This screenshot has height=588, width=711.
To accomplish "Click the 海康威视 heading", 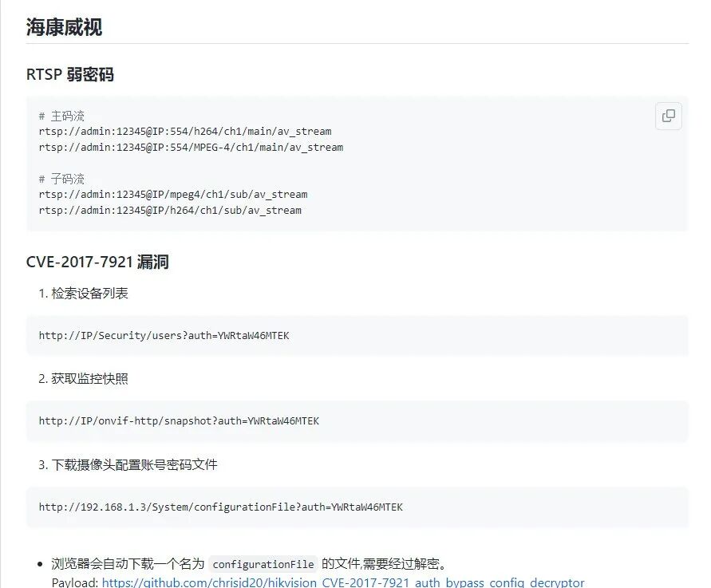I will pyautogui.click(x=64, y=27).
